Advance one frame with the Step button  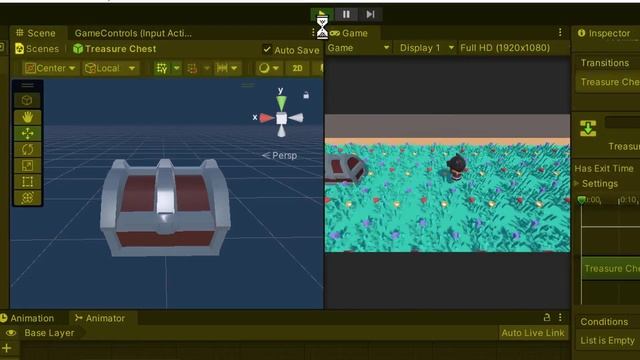[x=370, y=14]
